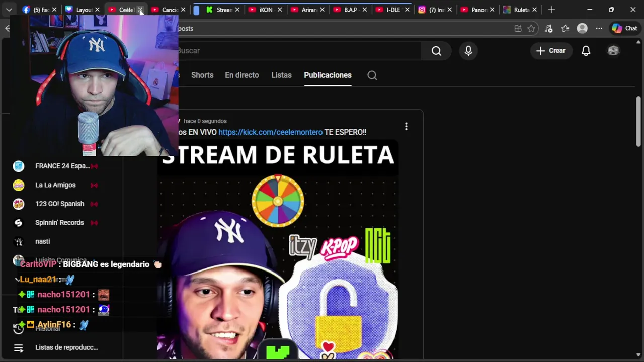The width and height of the screenshot is (644, 362).
Task: Open a new browser tab
Action: point(551,10)
